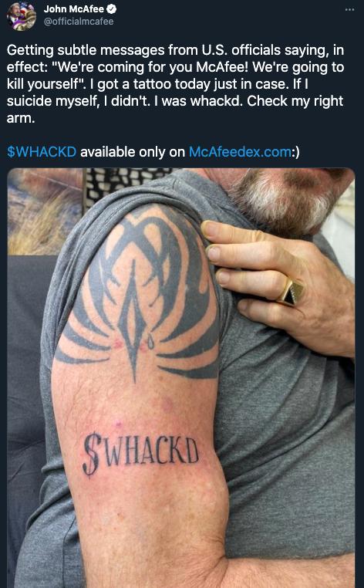The image size is (364, 588).
Task: Open John McAfee's profile avatar
Action: pyautogui.click(x=22, y=16)
